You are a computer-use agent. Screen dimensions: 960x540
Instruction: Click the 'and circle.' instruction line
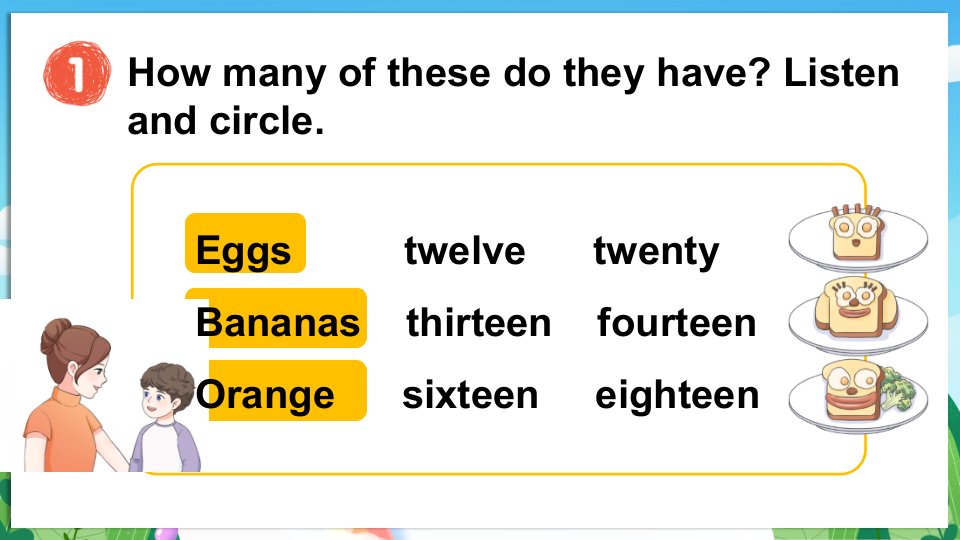[225, 121]
